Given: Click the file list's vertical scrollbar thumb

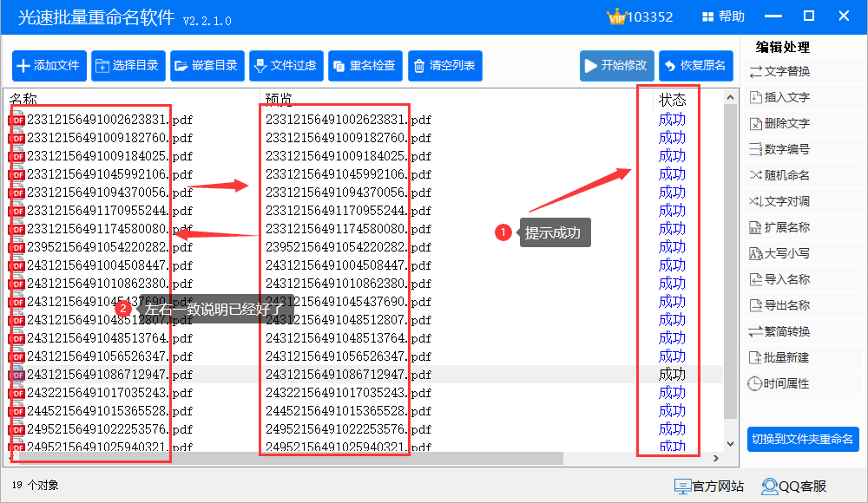Looking at the screenshot, I should point(730,261).
